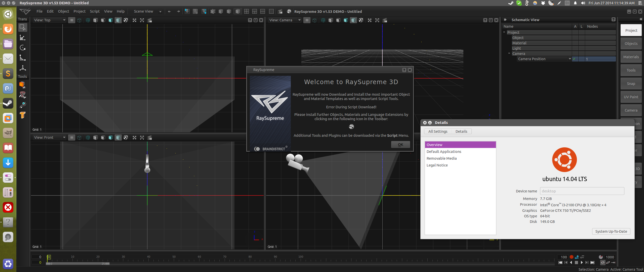Image resolution: width=644 pixels, height=272 pixels.
Task: Select the orange Text tool icon
Action: pos(22,115)
